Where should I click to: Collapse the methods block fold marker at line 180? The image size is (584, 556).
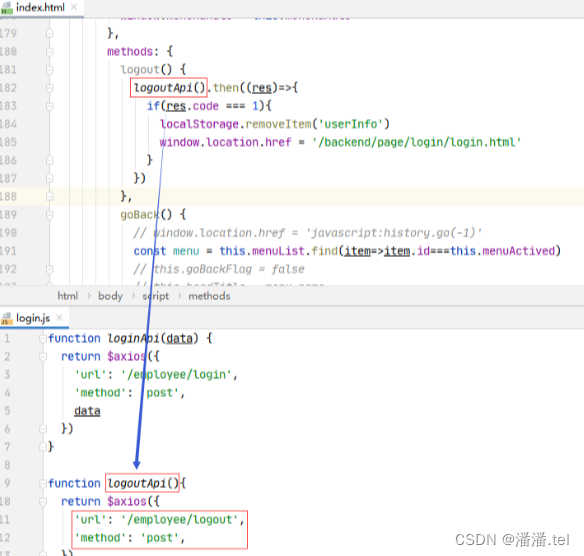click(50, 51)
